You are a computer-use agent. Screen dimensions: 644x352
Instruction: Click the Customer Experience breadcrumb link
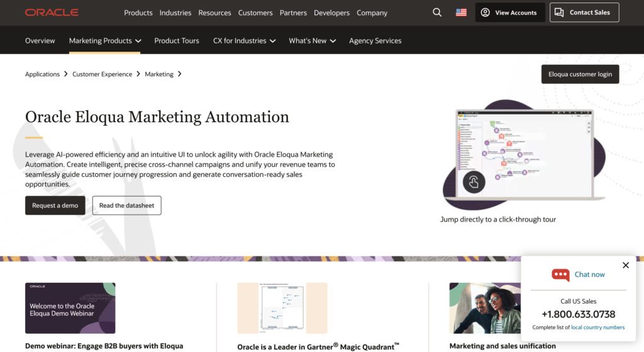[x=102, y=74]
